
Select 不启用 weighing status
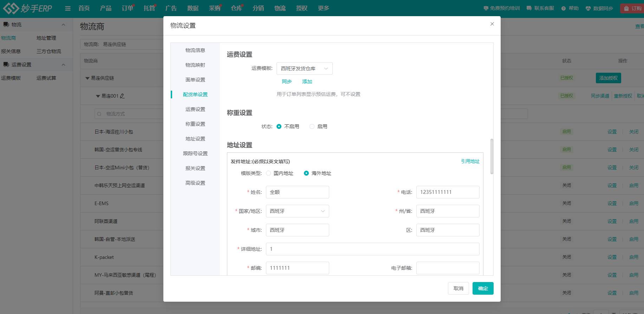coord(279,126)
